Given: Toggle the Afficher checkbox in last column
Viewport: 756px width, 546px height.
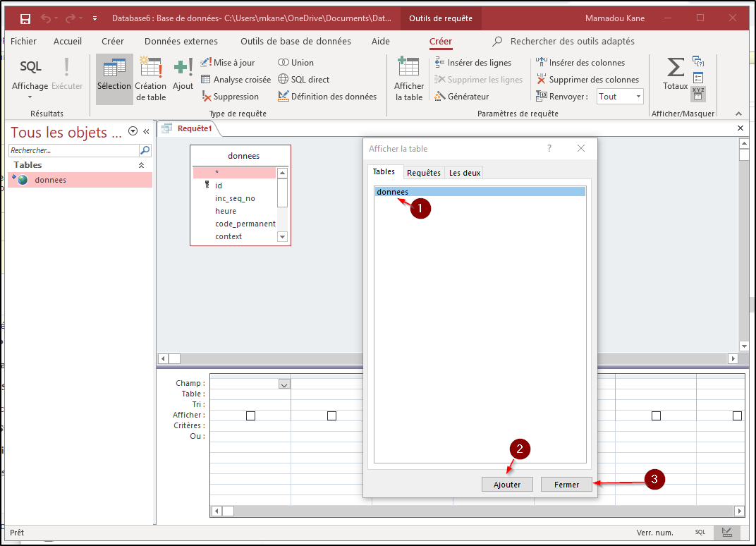Looking at the screenshot, I should tap(737, 416).
